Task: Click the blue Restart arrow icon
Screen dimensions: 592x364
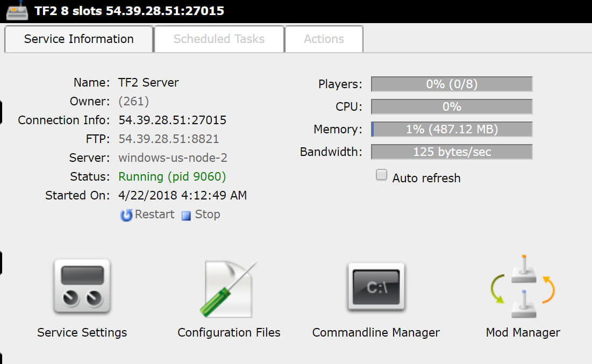Action: 126,215
